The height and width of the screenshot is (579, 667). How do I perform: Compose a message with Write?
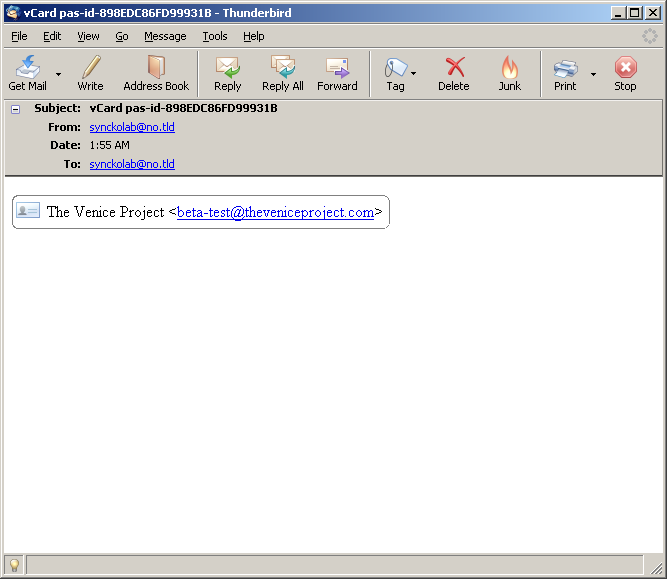tap(90, 73)
